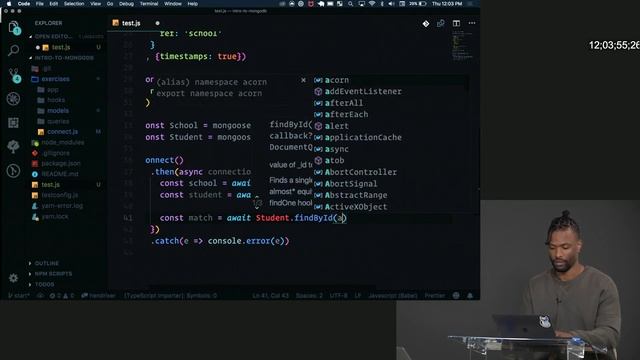640x360 pixels.
Task: Open the Debug view in activity bar
Action: click(x=13, y=99)
